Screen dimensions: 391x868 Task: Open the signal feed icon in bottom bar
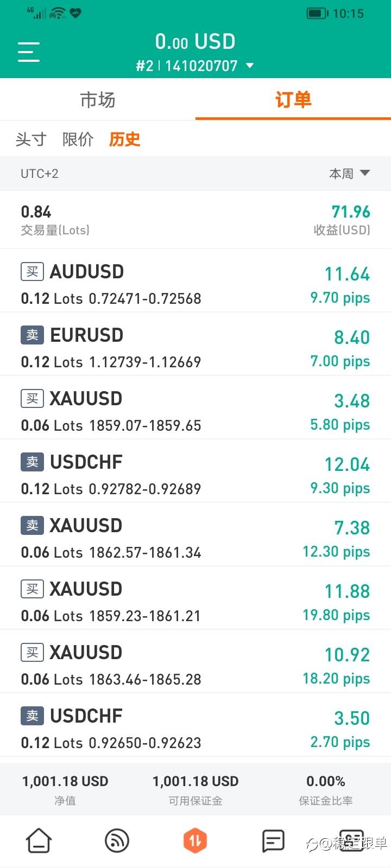[117, 841]
